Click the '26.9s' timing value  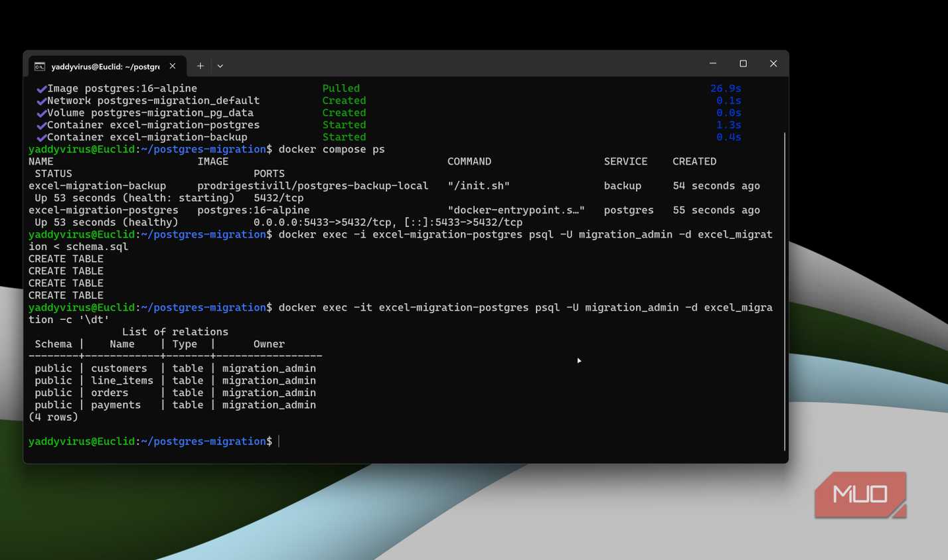click(726, 88)
